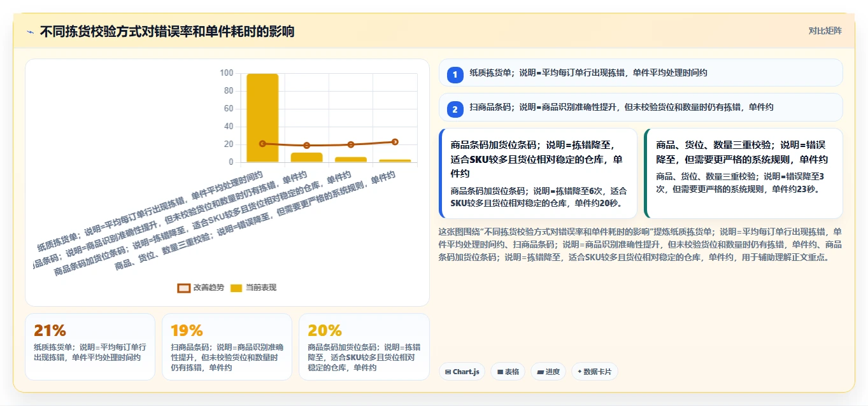Click first trend line point above tall bar
The image size is (868, 406).
pos(262,144)
